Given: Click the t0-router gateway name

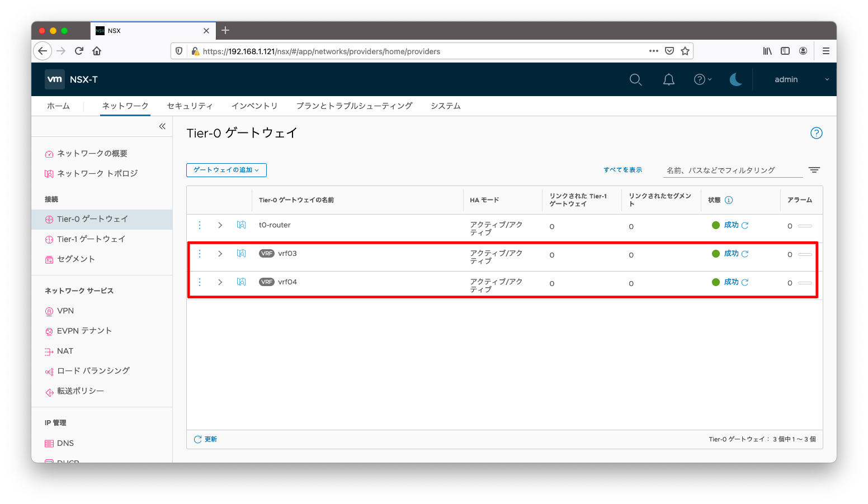Looking at the screenshot, I should 275,225.
